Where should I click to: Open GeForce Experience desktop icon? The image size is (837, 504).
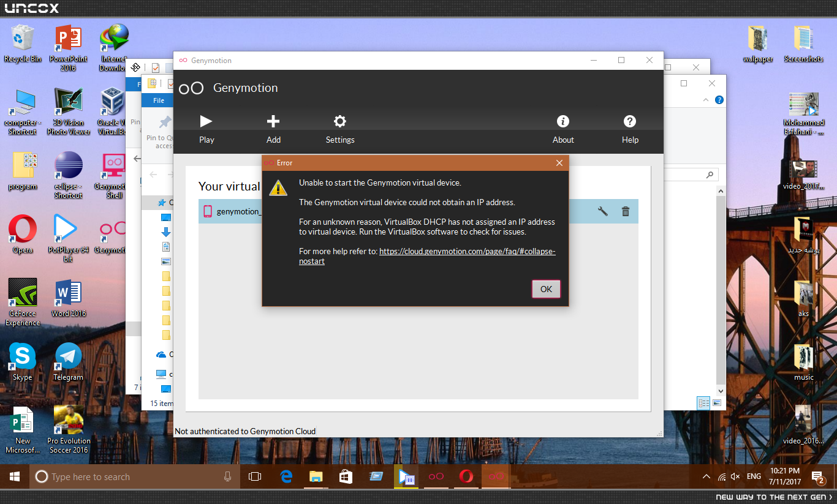click(23, 303)
